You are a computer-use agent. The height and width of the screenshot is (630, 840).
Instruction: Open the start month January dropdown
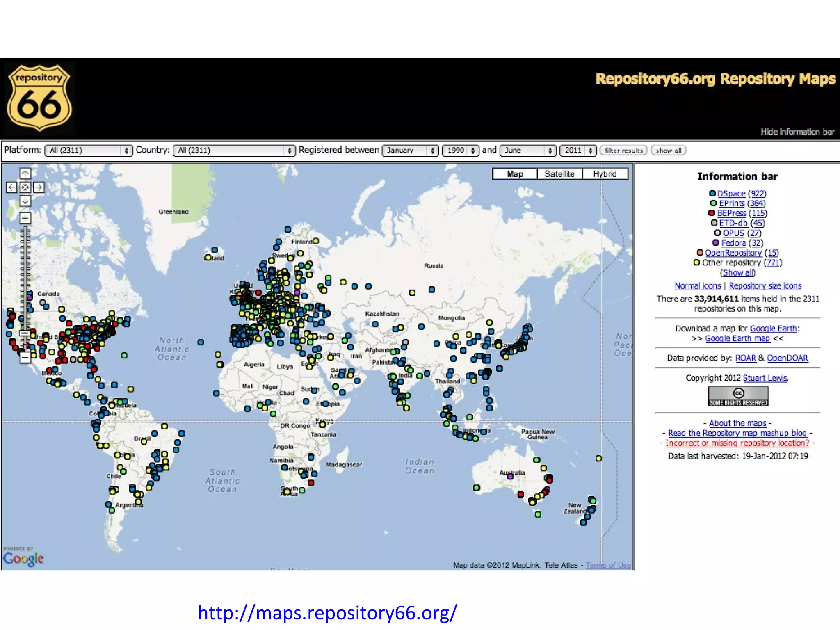point(410,151)
